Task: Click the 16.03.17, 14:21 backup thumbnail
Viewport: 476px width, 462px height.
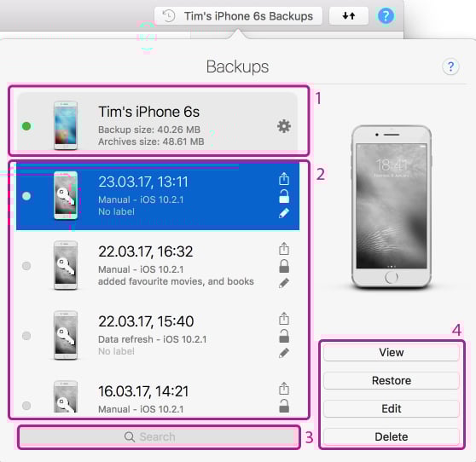Action: pos(66,396)
